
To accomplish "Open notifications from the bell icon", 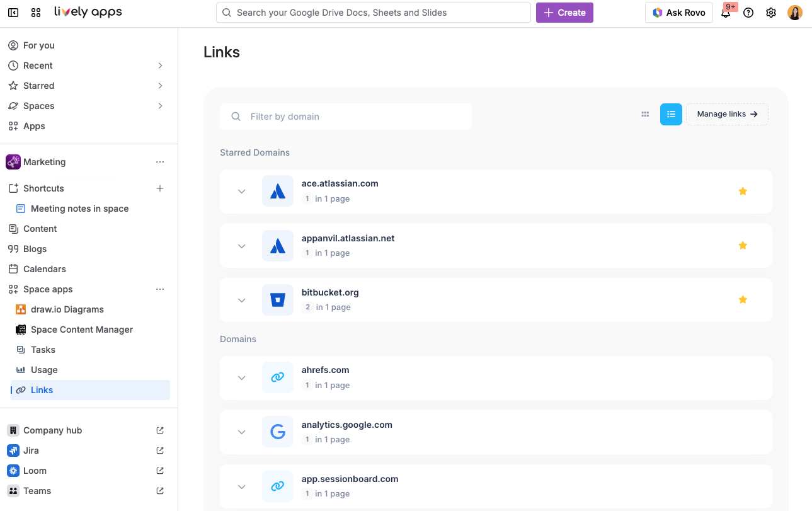I will (726, 12).
